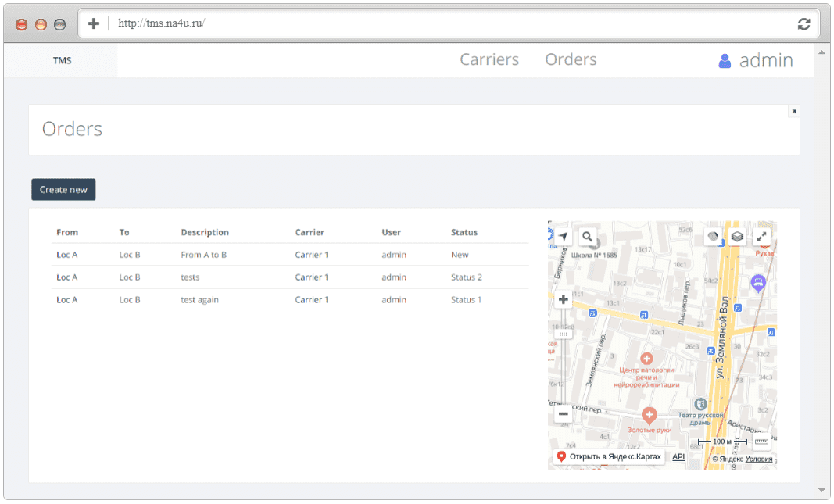Go to the Carriers menu

[489, 59]
